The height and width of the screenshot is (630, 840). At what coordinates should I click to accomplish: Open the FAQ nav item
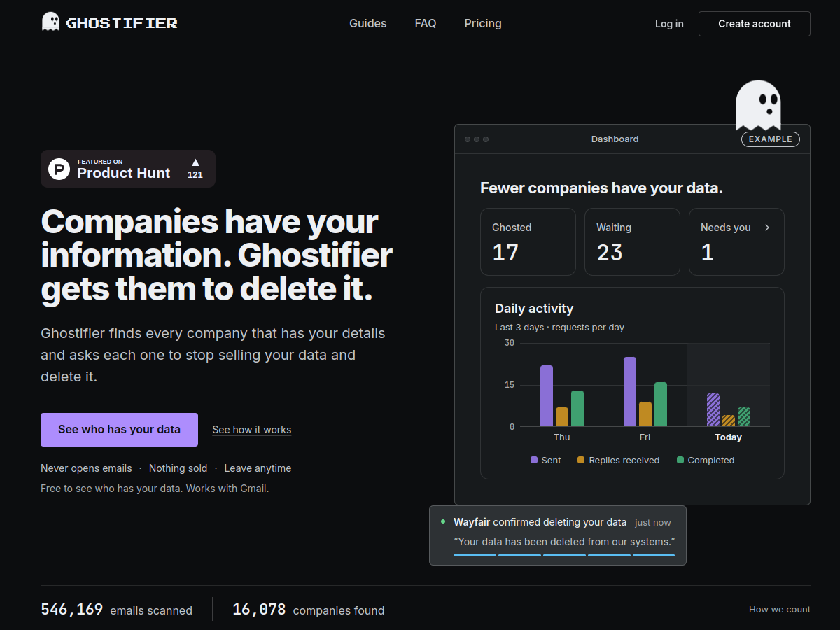(x=426, y=23)
